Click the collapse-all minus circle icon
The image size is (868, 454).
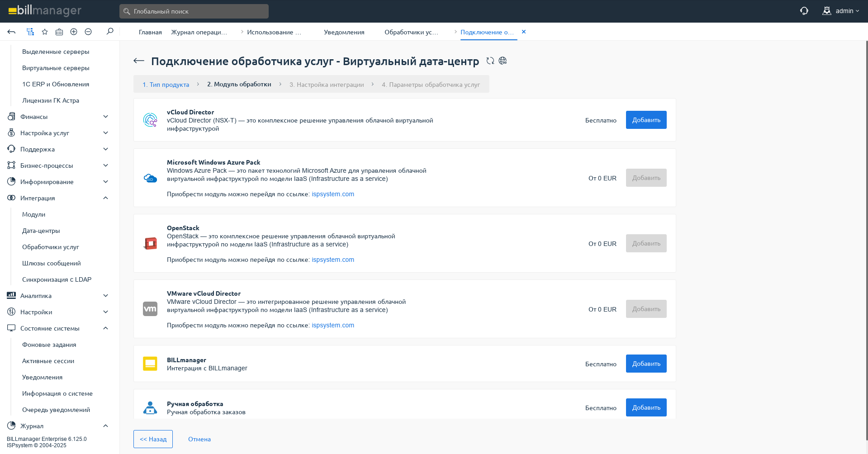tap(88, 32)
